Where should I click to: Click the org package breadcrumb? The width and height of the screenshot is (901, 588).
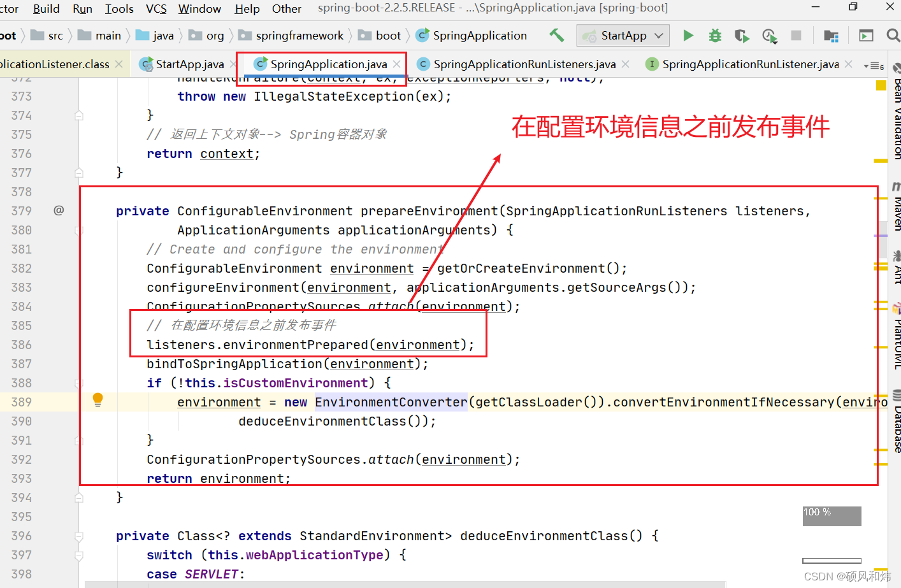[x=206, y=36]
